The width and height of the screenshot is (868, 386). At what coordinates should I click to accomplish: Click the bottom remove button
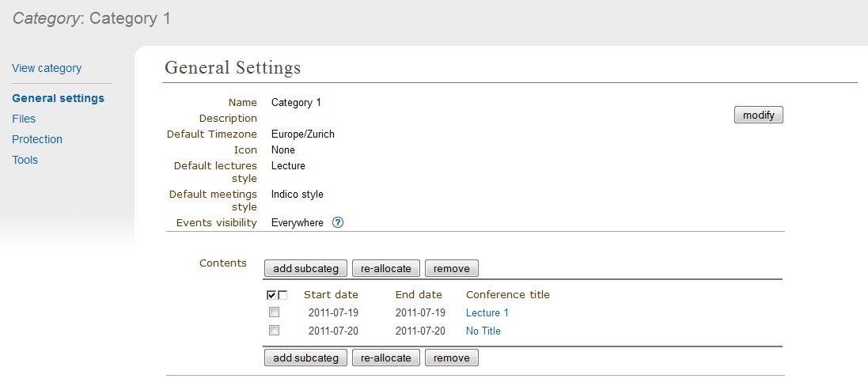point(452,358)
